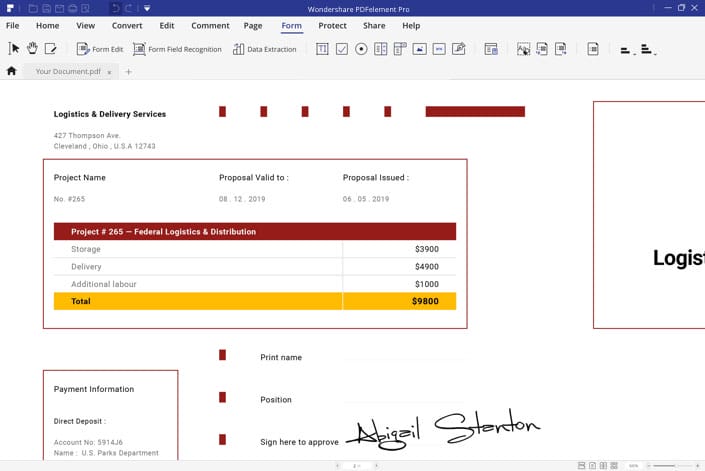Insert a Check Box form field
Screen dimensions: 705x471
pos(342,48)
